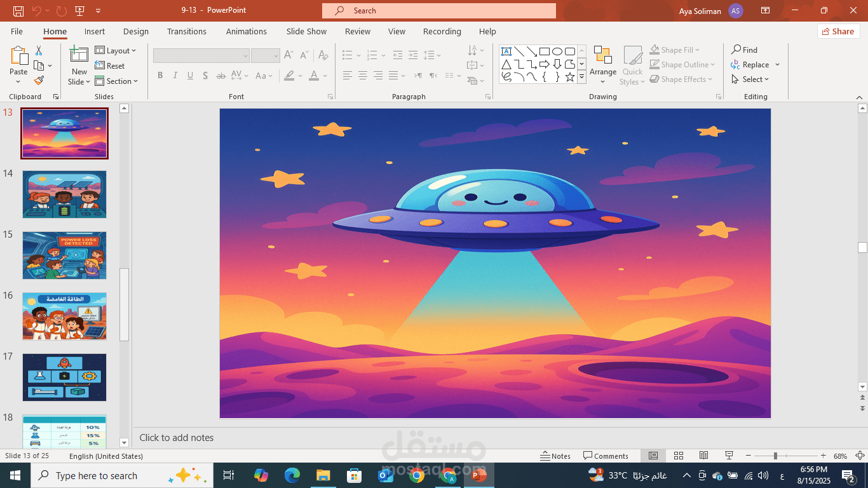This screenshot has height=488, width=868.
Task: Open the font name combo box
Action: point(201,56)
